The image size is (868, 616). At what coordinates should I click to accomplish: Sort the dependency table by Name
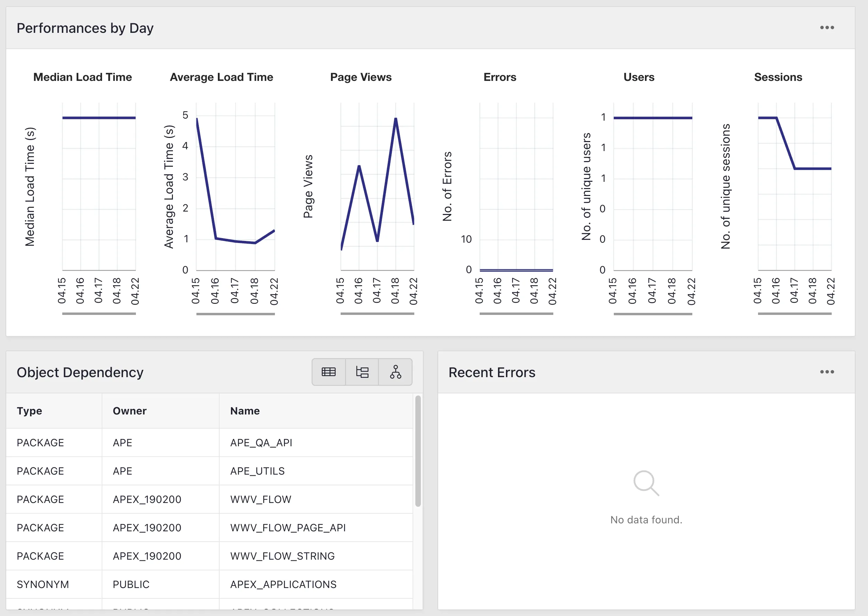[245, 411]
